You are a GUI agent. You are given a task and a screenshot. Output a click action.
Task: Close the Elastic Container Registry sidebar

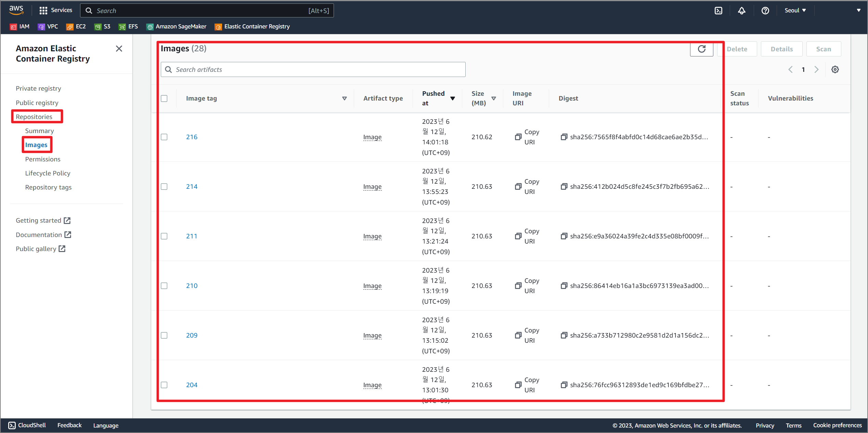click(119, 49)
